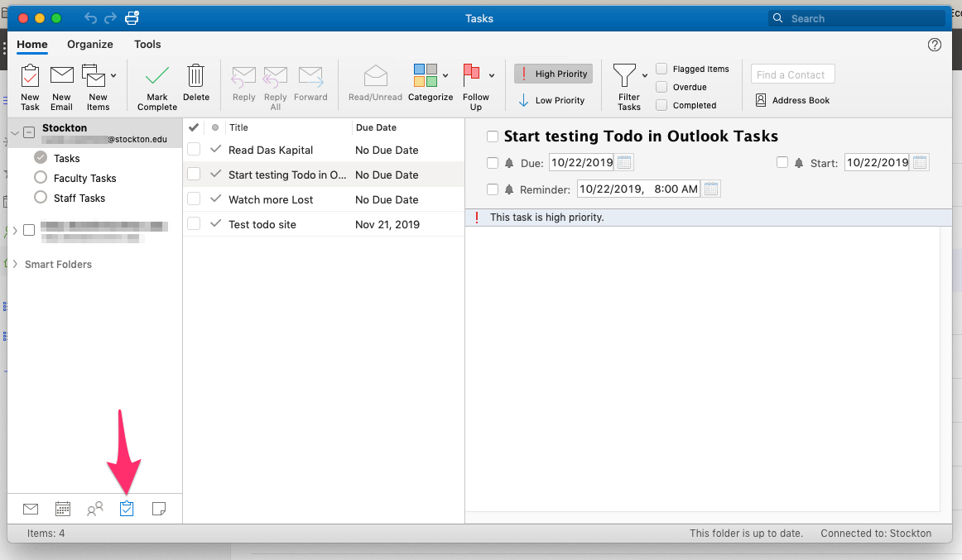Viewport: 962px width, 560px height.
Task: Switch to Notes view
Action: coord(158,509)
